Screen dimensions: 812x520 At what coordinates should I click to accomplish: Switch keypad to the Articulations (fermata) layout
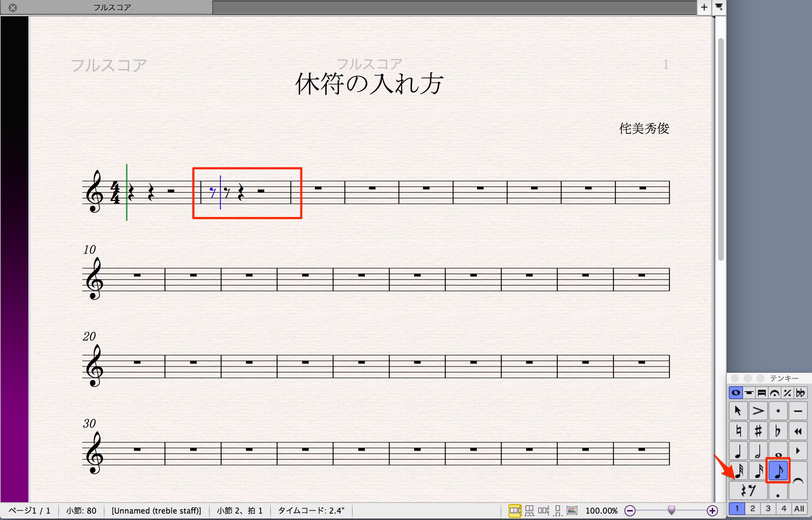[x=774, y=393]
